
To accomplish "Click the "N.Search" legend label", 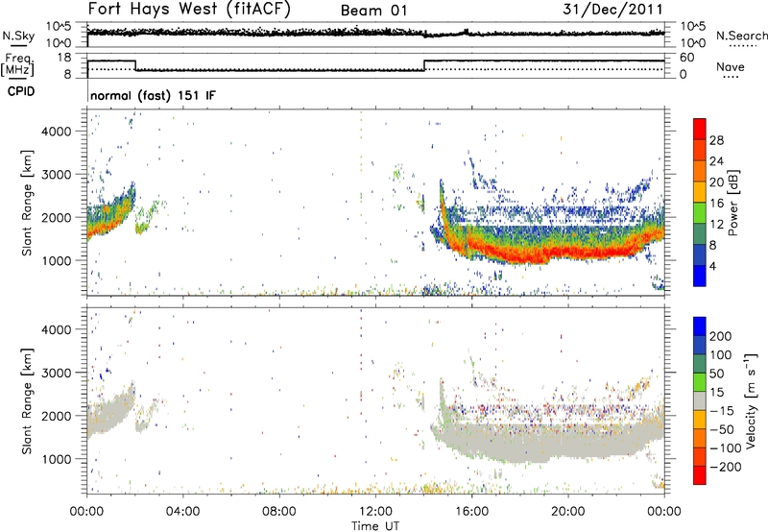I will [x=741, y=36].
